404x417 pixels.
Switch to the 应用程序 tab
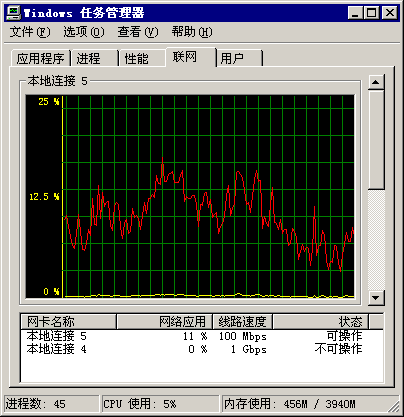point(40,58)
